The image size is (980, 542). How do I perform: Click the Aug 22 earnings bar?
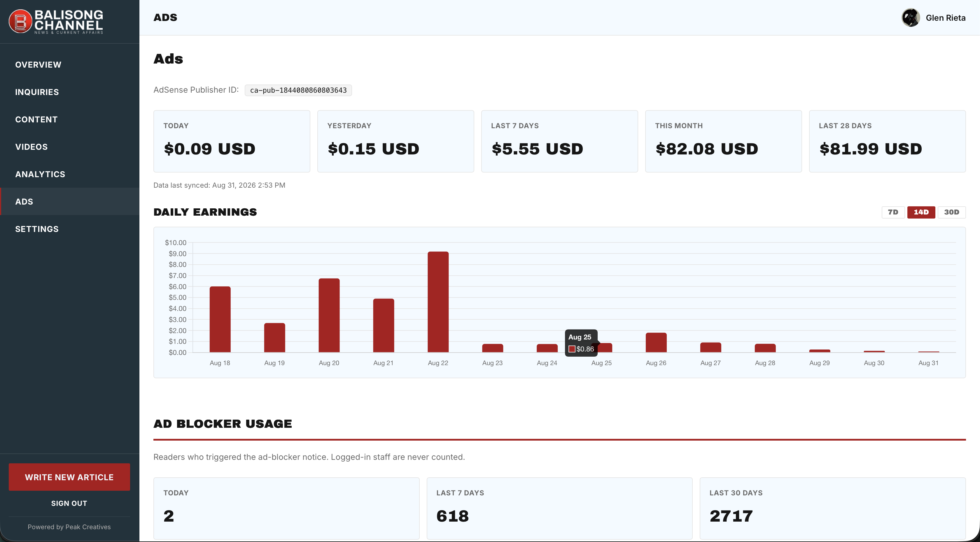coord(438,302)
